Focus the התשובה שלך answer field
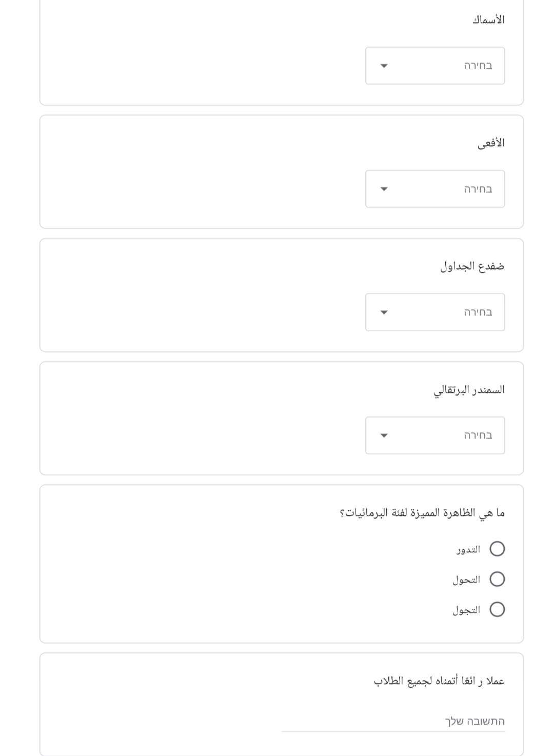This screenshot has height=756, width=554. (393, 721)
